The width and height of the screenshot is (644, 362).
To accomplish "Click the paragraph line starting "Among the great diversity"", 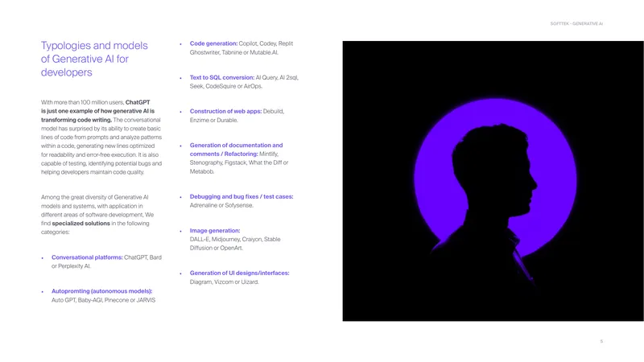I will coord(94,197).
